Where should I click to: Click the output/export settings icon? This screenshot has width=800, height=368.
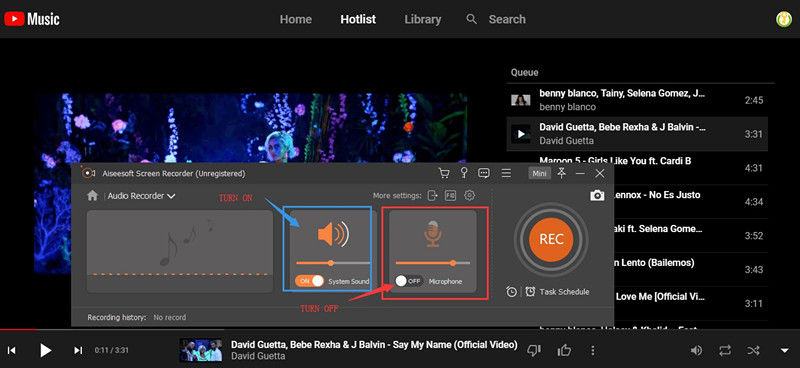[x=433, y=195]
